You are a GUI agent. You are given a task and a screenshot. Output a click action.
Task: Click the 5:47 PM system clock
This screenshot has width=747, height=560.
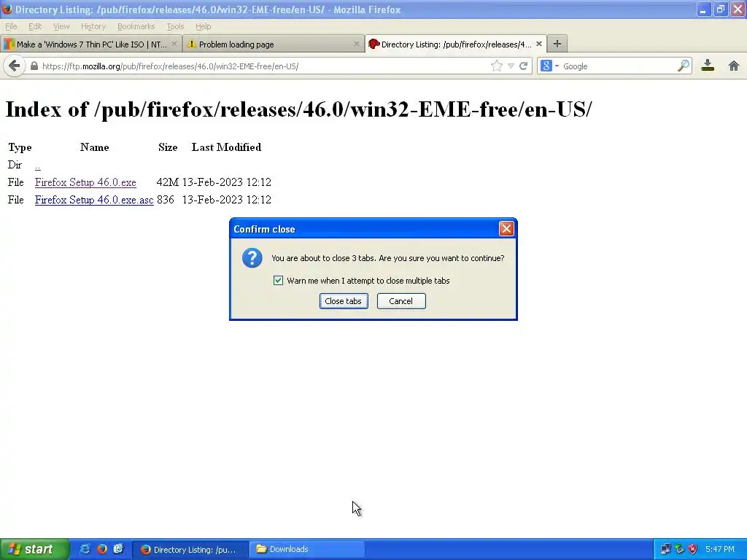tap(719, 549)
